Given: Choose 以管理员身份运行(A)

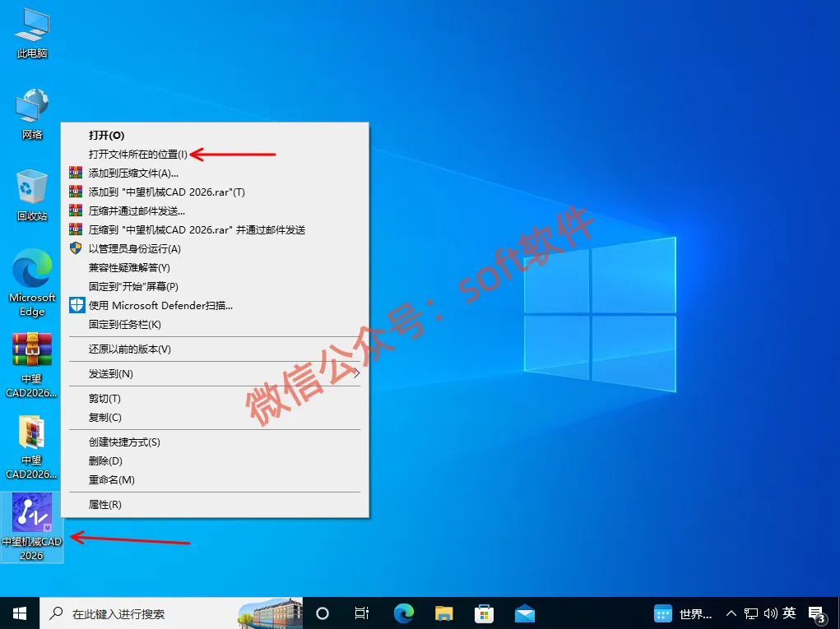Looking at the screenshot, I should point(214,249).
